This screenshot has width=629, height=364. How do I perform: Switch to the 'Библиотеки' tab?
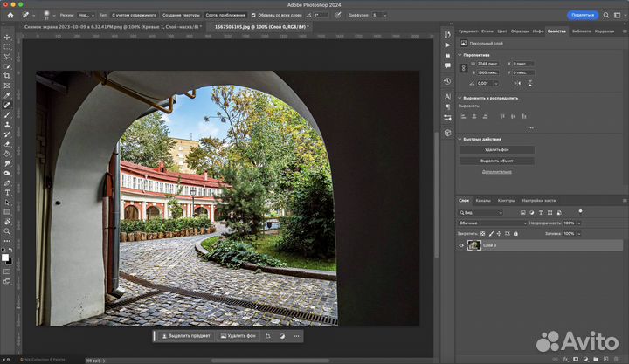[x=581, y=31]
